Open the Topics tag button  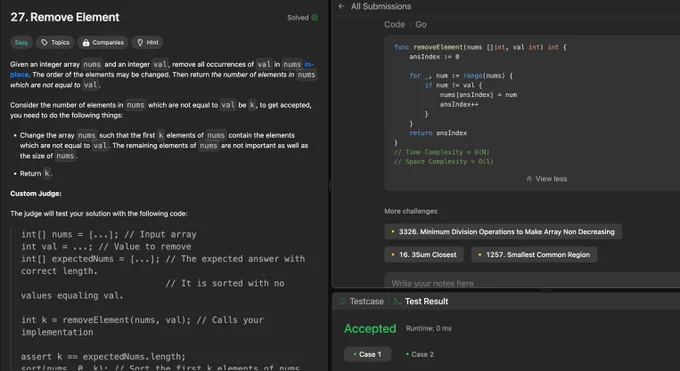[55, 42]
